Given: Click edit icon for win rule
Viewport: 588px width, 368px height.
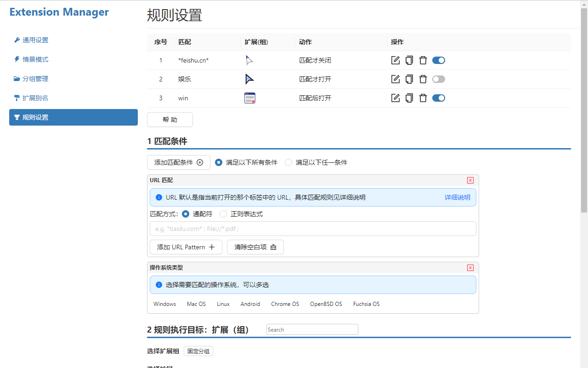Looking at the screenshot, I should pos(395,98).
